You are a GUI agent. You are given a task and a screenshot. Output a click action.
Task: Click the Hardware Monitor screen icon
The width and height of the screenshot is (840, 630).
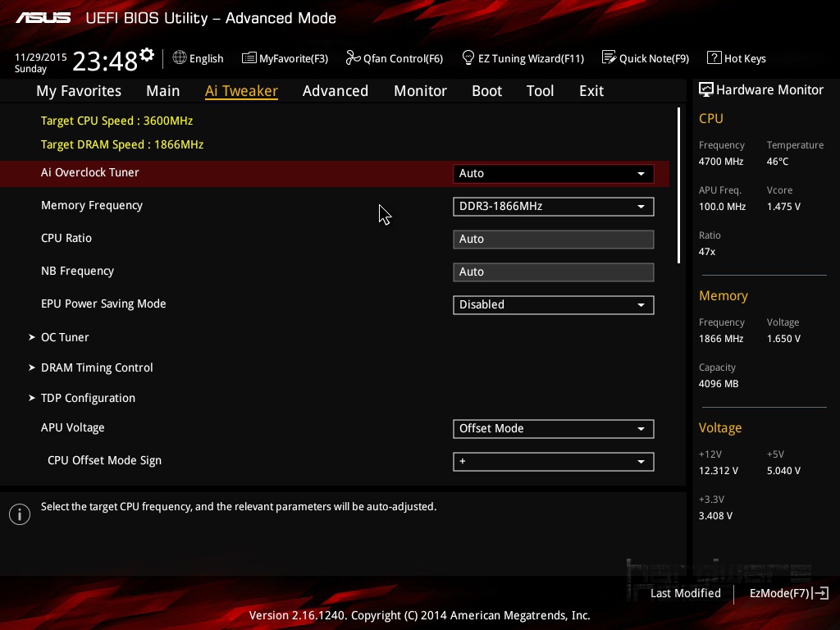pyautogui.click(x=706, y=90)
